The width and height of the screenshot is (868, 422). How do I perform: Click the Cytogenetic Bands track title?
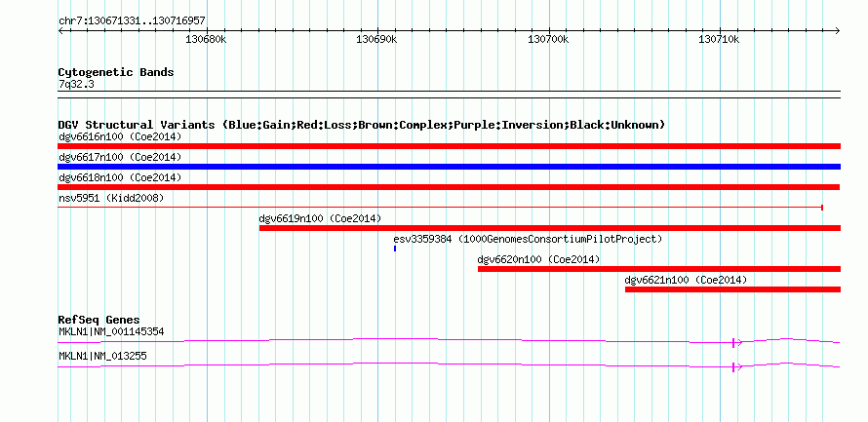[116, 72]
